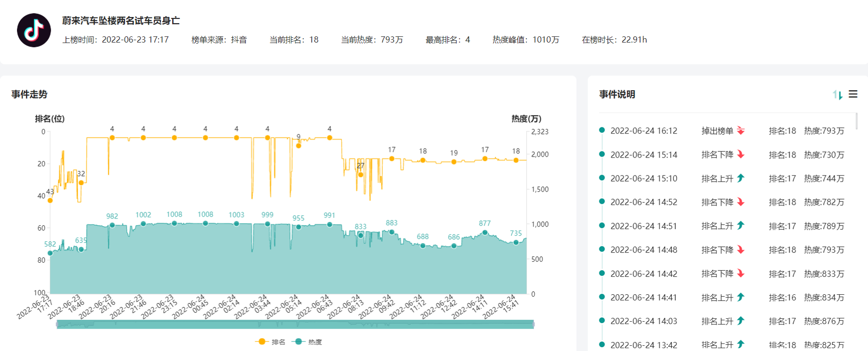868x351 pixels.
Task: Click the title 蔚来汽车坠楼两名试车员身亡
Action: click(121, 21)
